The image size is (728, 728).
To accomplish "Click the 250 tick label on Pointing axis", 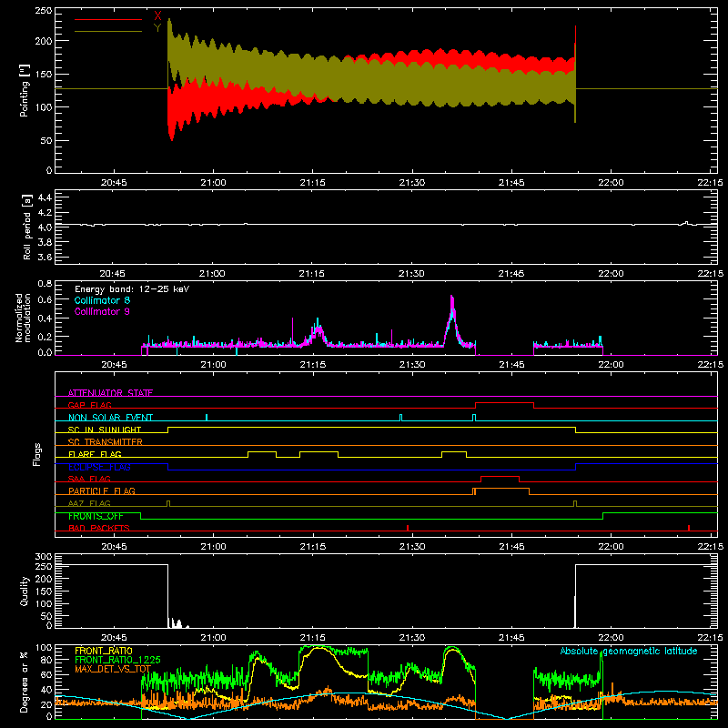I will coord(43,11).
